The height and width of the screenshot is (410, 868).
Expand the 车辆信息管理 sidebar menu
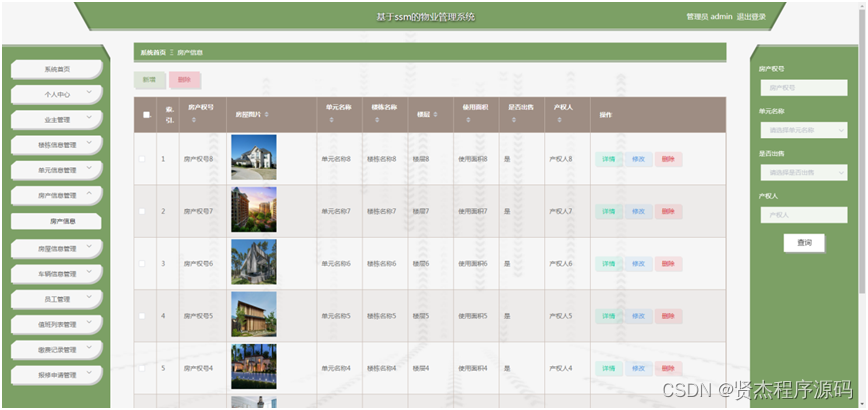coord(56,274)
